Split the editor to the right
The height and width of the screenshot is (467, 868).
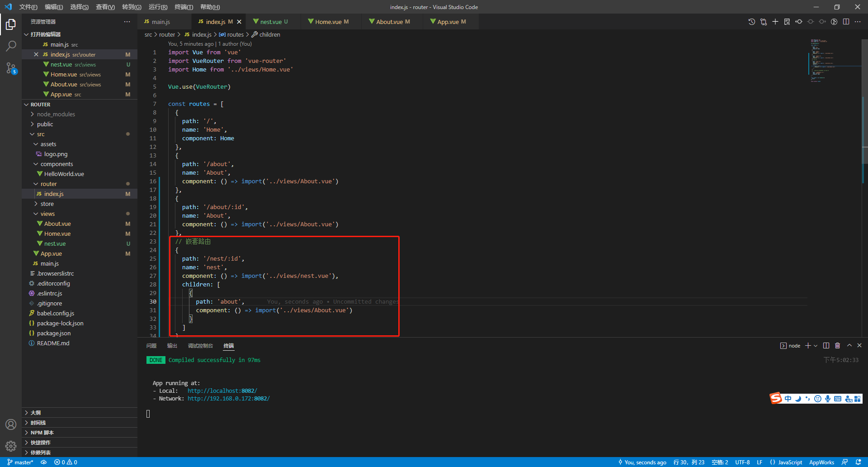coord(846,22)
